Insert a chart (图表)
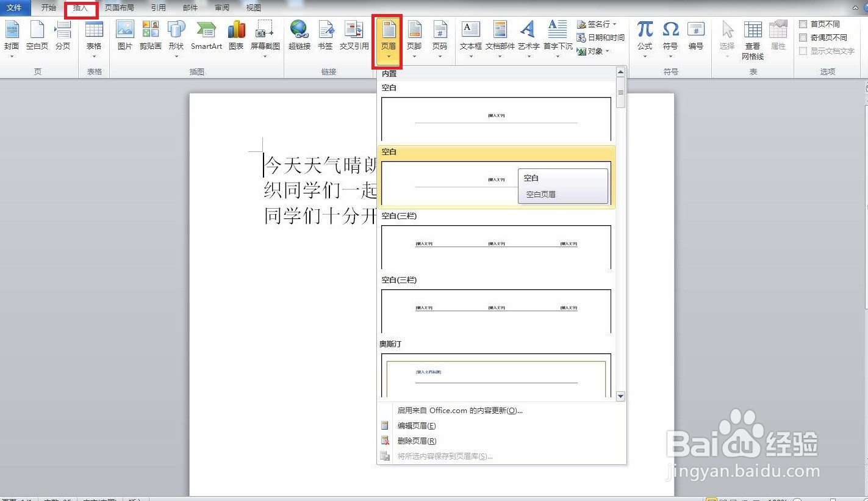868x501 pixels. click(236, 35)
